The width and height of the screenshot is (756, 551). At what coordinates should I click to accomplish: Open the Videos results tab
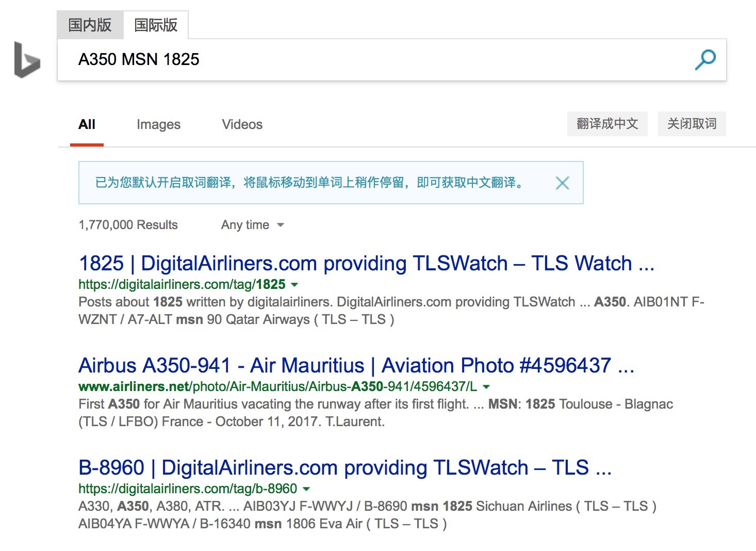pos(242,124)
